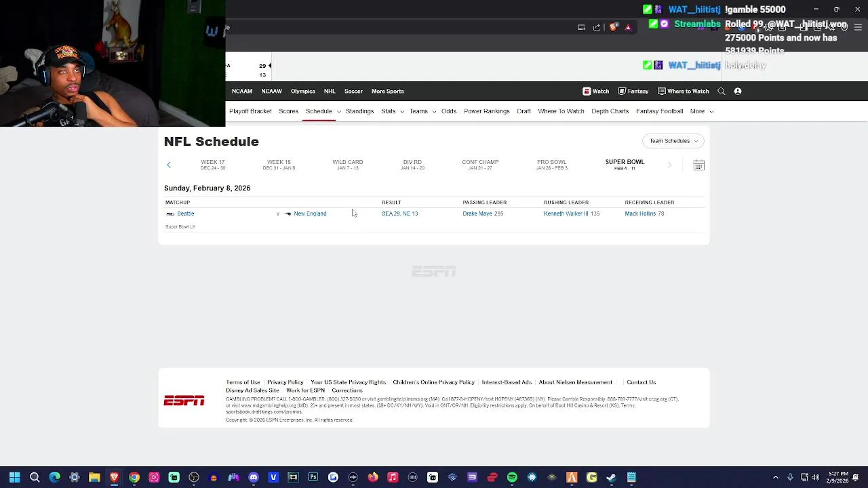The image size is (868, 488).
Task: Click the Fantasy button in header
Action: (x=633, y=91)
